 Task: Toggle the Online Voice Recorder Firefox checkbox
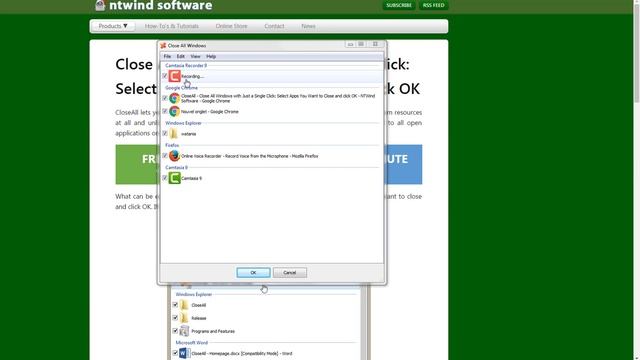165,156
